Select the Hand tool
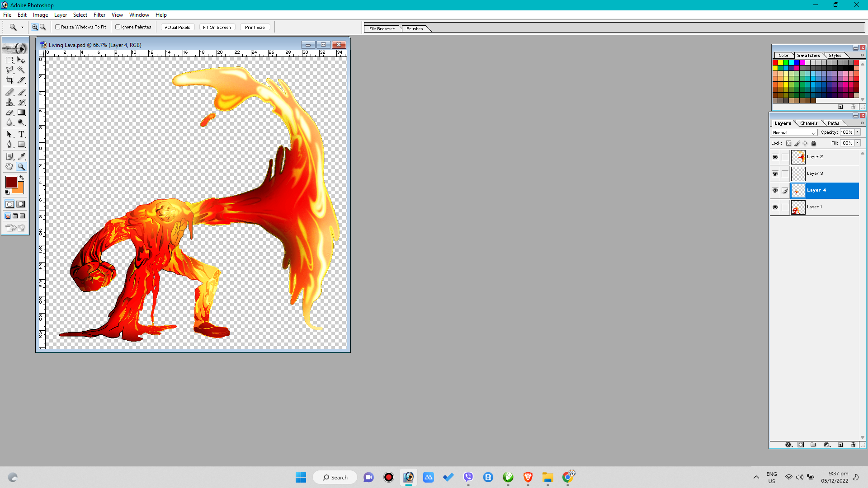 point(9,167)
